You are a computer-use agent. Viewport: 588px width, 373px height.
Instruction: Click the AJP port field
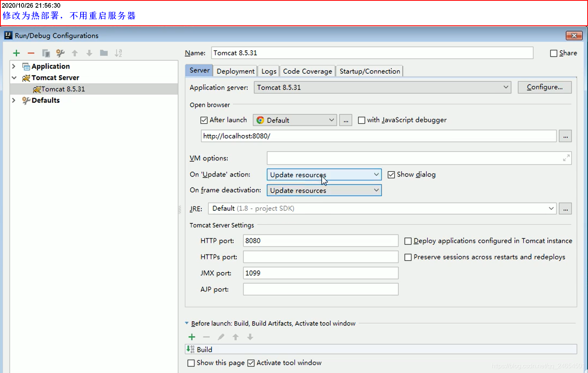pyautogui.click(x=321, y=289)
